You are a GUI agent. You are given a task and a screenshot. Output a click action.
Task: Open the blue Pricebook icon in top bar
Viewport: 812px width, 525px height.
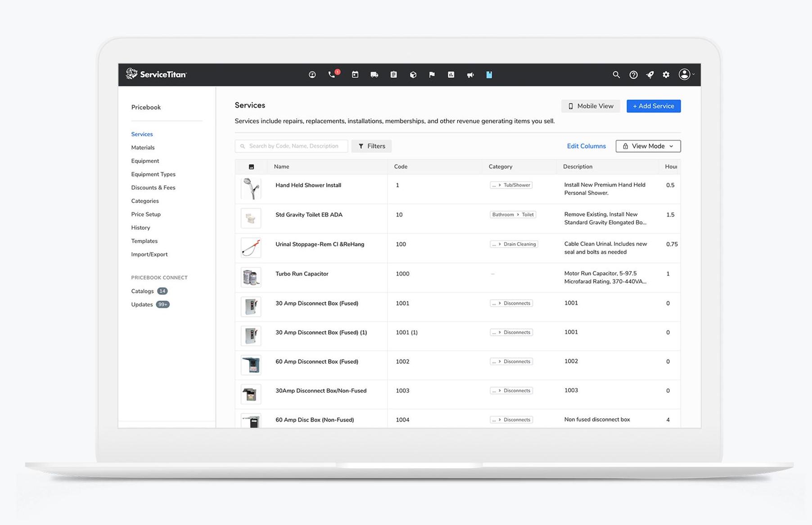point(489,75)
